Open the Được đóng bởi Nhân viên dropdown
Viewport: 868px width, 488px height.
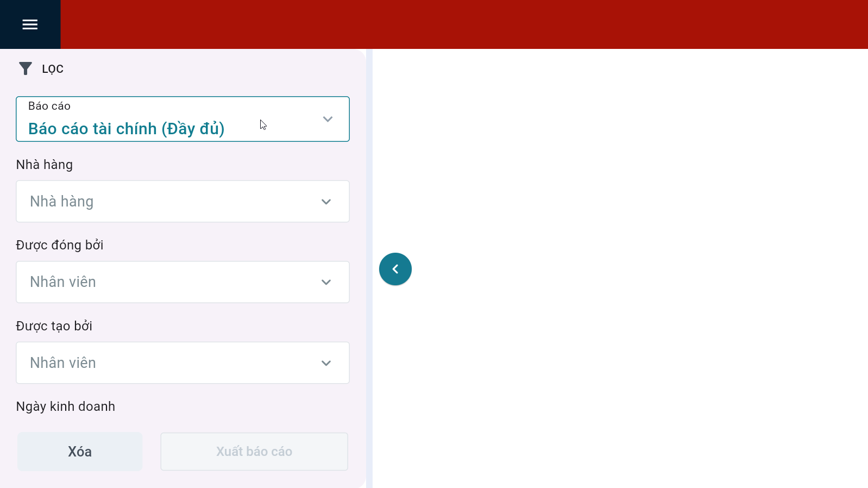click(183, 282)
